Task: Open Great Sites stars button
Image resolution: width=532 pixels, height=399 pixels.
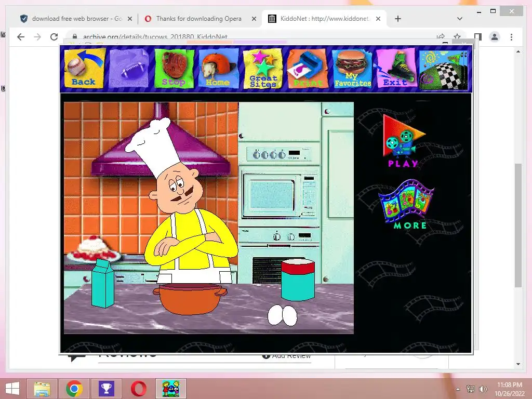Action: [x=263, y=68]
